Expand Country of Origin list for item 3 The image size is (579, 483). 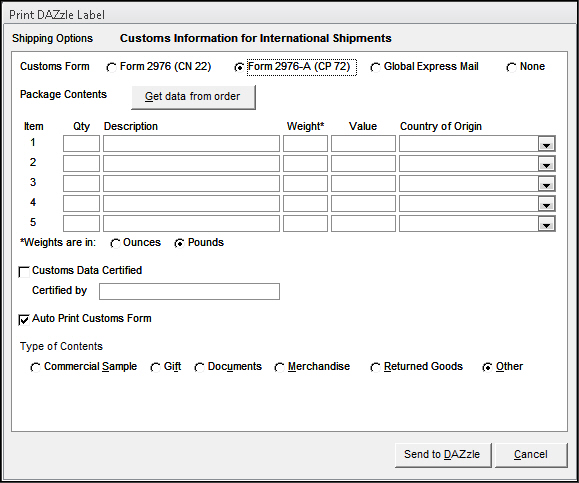(x=547, y=184)
